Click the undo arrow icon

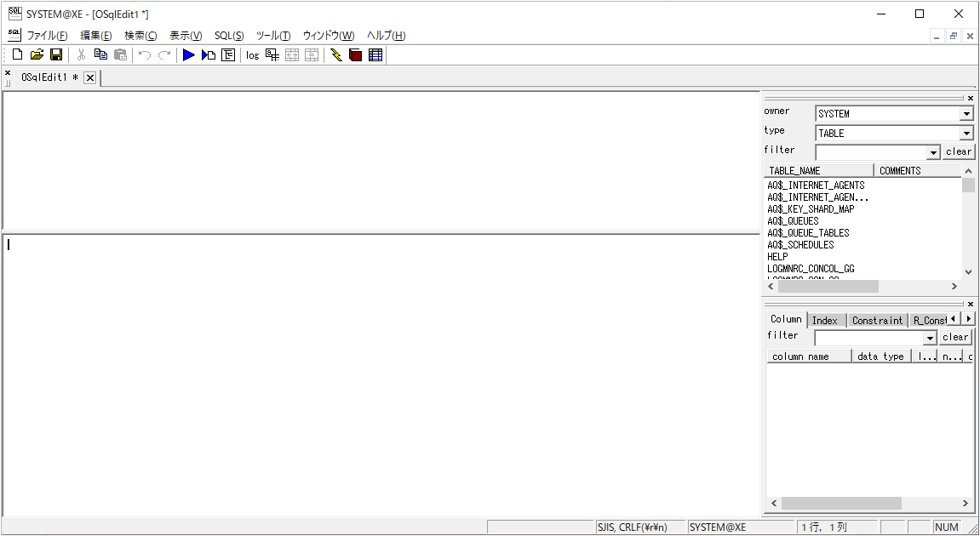point(145,55)
